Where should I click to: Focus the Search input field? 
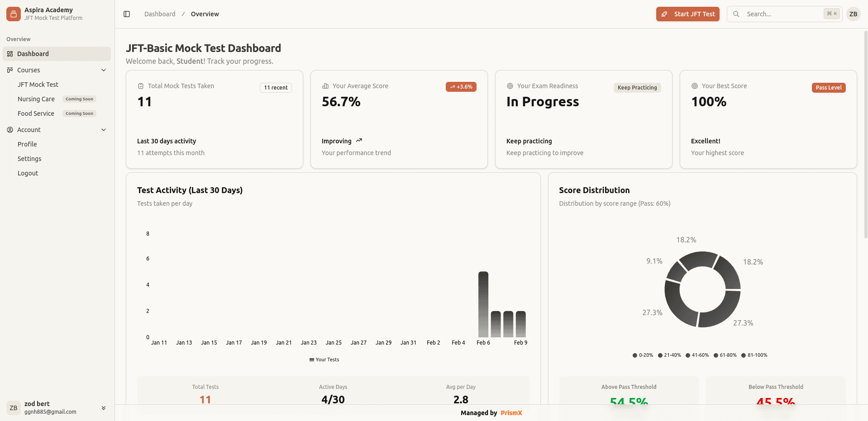(x=784, y=14)
